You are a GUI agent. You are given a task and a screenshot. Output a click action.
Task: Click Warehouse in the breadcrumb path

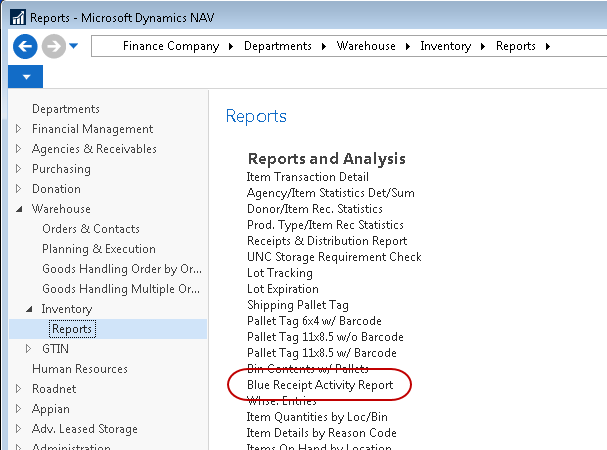(x=366, y=46)
